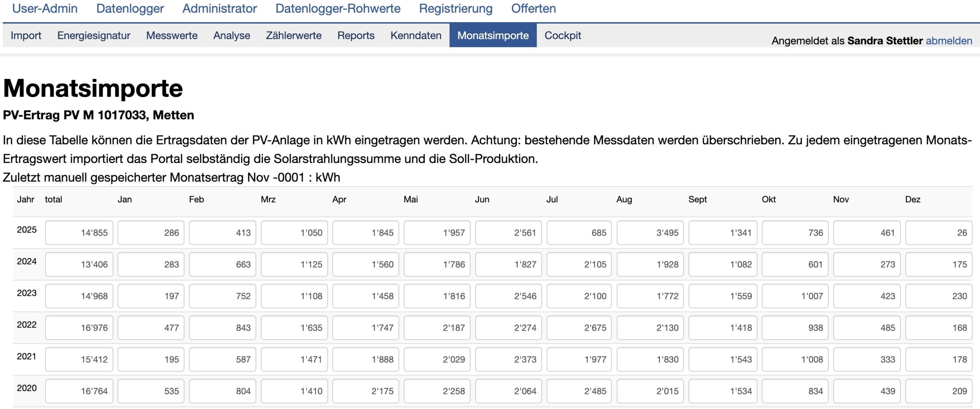Click the December 2025 input field
Image resolution: width=980 pixels, height=409 pixels.
tap(938, 233)
